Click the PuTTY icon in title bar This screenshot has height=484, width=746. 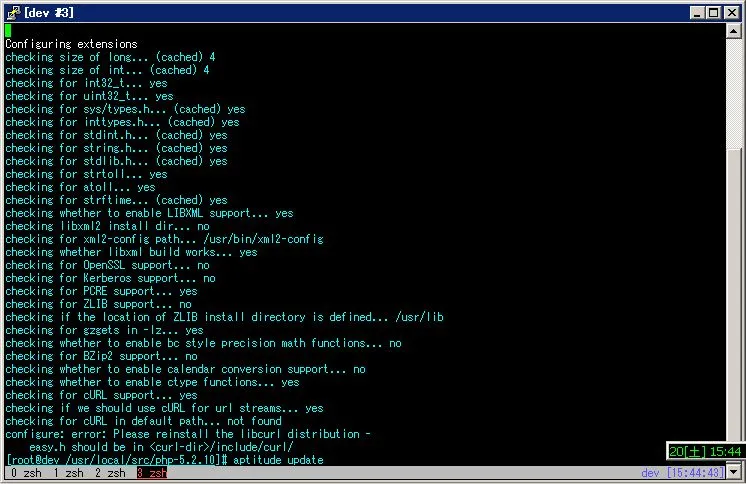(12, 12)
